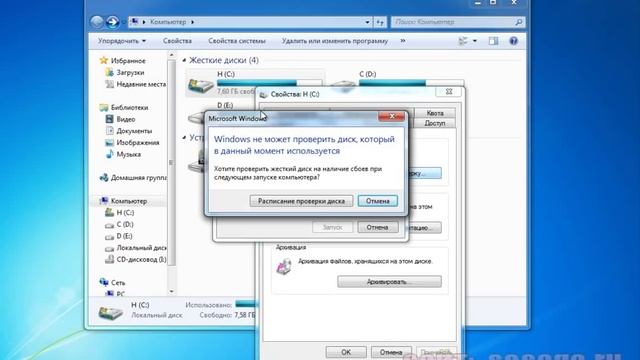The height and width of the screenshot is (360, 640).
Task: Show more toolbar commands with the chevron
Action: tap(403, 41)
